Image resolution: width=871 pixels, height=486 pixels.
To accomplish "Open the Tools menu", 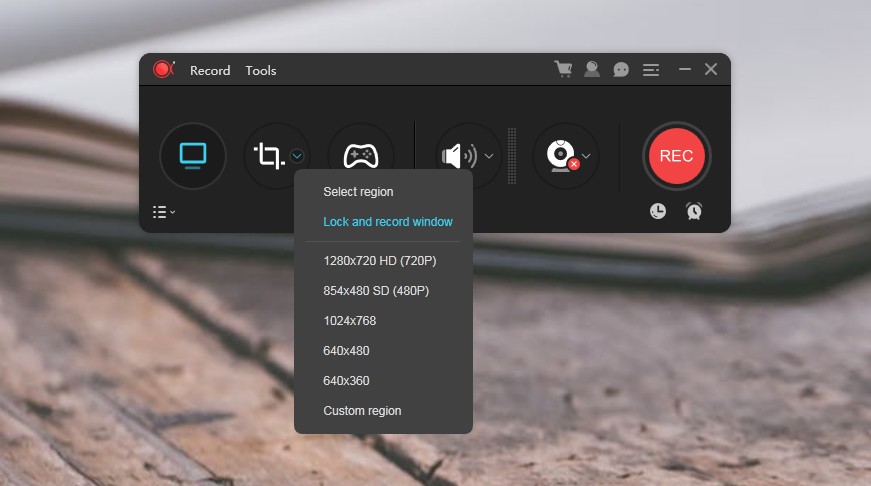I will click(x=261, y=71).
